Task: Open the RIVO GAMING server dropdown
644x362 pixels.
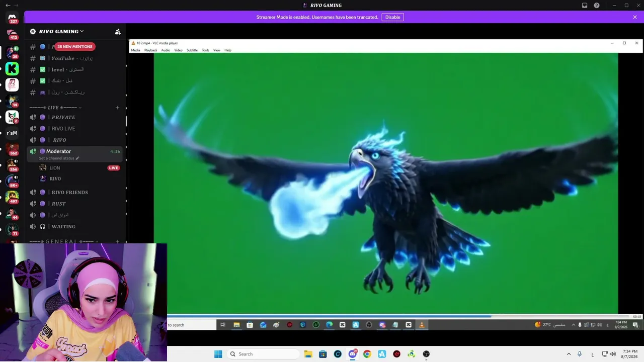Action: point(61,32)
